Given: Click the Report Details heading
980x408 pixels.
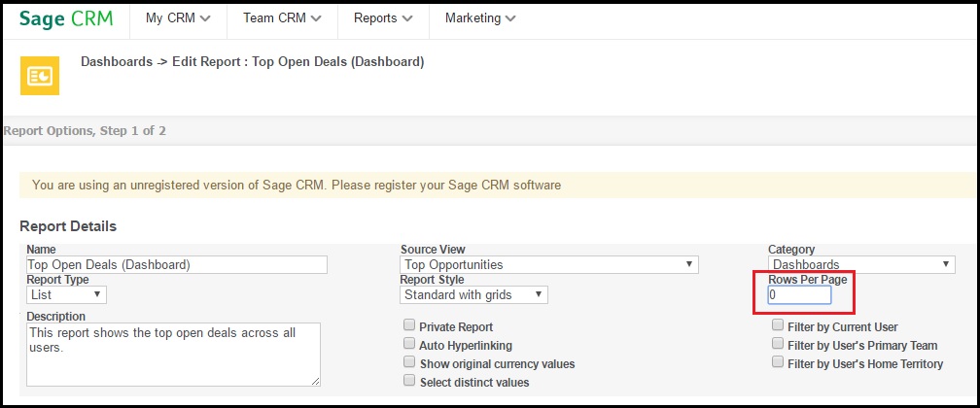Looking at the screenshot, I should pyautogui.click(x=68, y=226).
